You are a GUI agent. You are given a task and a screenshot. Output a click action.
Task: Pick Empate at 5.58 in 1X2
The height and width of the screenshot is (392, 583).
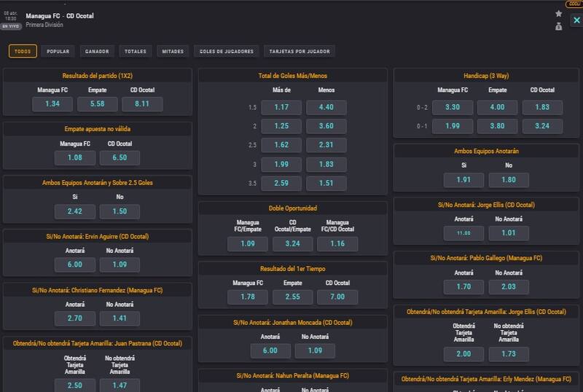98,104
